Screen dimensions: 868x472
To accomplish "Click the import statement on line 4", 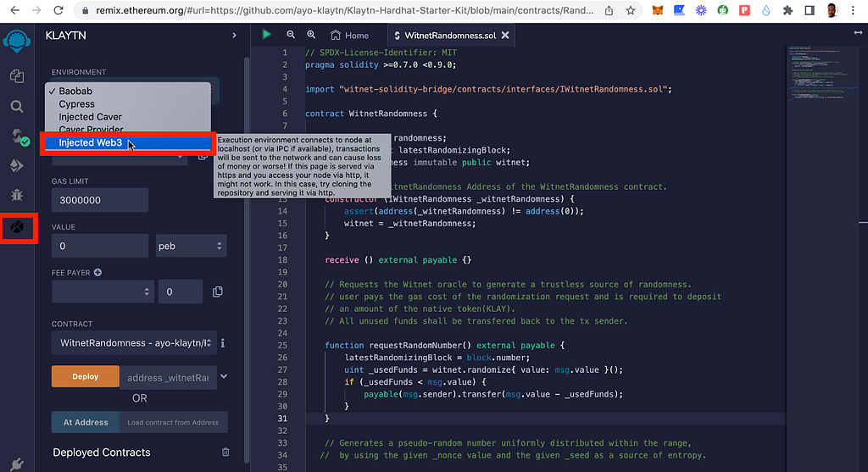I will pos(488,89).
